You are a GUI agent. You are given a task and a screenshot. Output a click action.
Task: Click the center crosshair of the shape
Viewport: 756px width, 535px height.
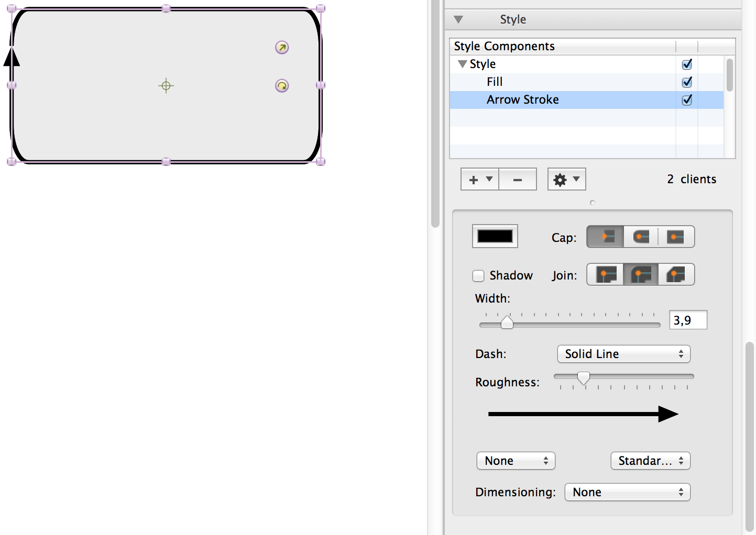click(166, 86)
